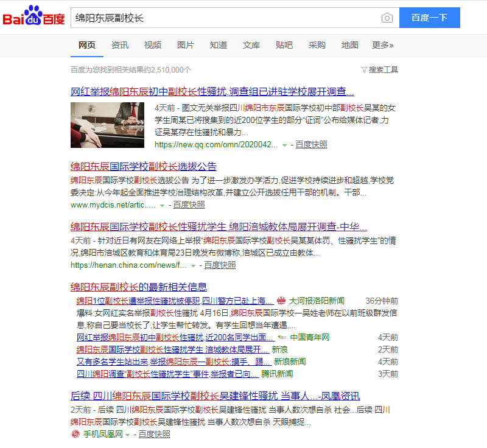Click 大河报洛阳新闻 source name

coord(317,301)
